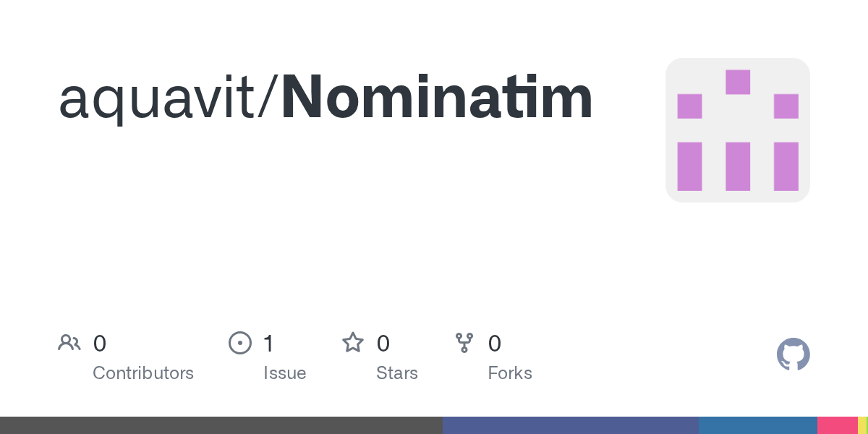Click the pink language bar segment
Viewport: 868px width, 434px height.
point(838,425)
